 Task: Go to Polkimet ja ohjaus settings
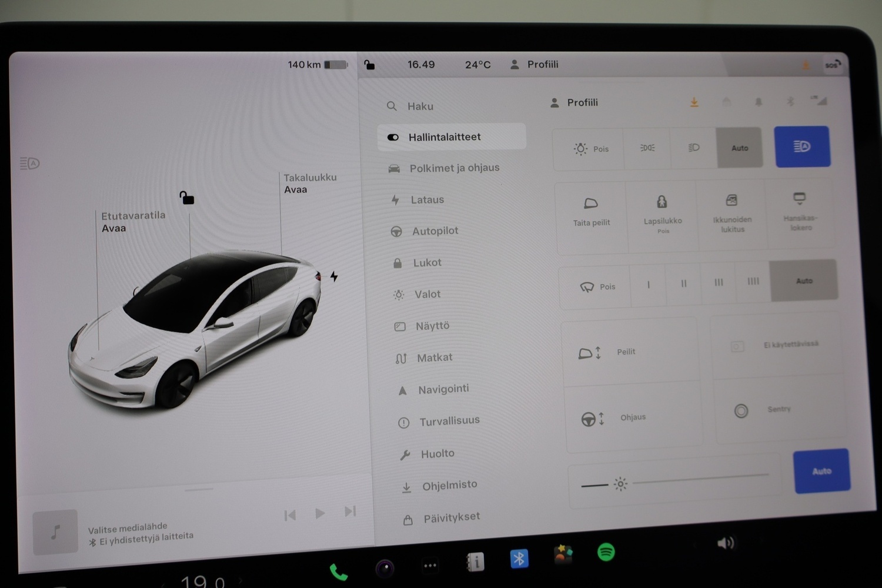pos(443,168)
